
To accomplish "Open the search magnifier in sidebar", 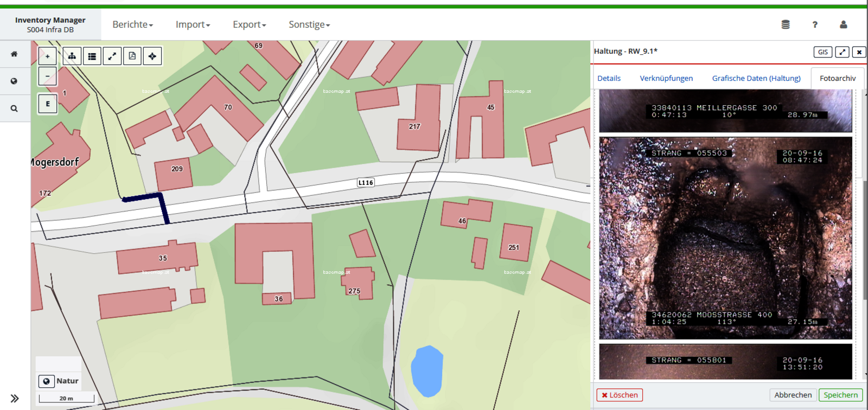I will click(14, 109).
